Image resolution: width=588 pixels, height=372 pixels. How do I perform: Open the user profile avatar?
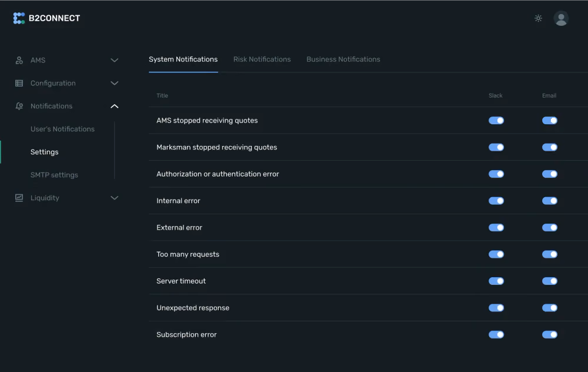561,18
